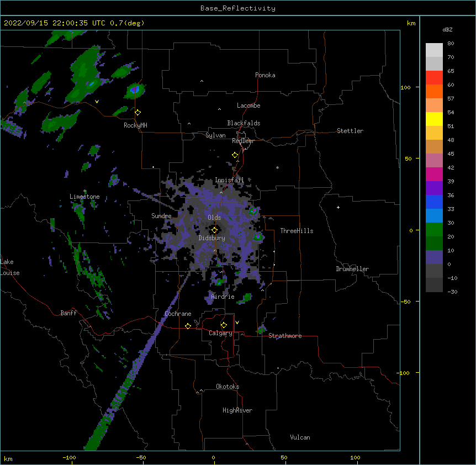Click the Strathmore label

point(285,336)
